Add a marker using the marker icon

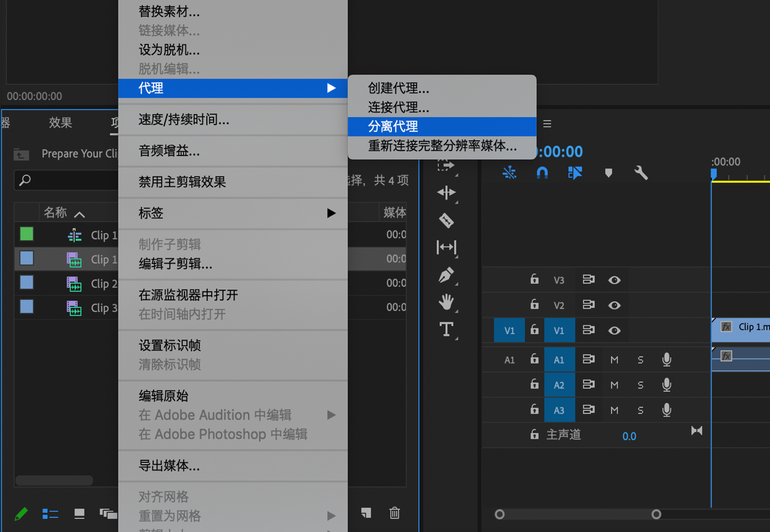pos(608,173)
